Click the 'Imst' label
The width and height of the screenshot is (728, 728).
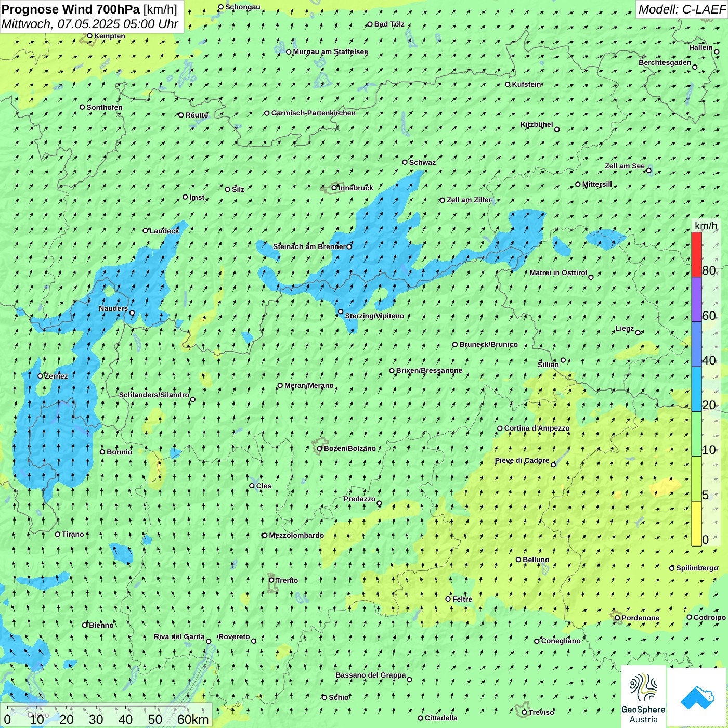coord(197,197)
